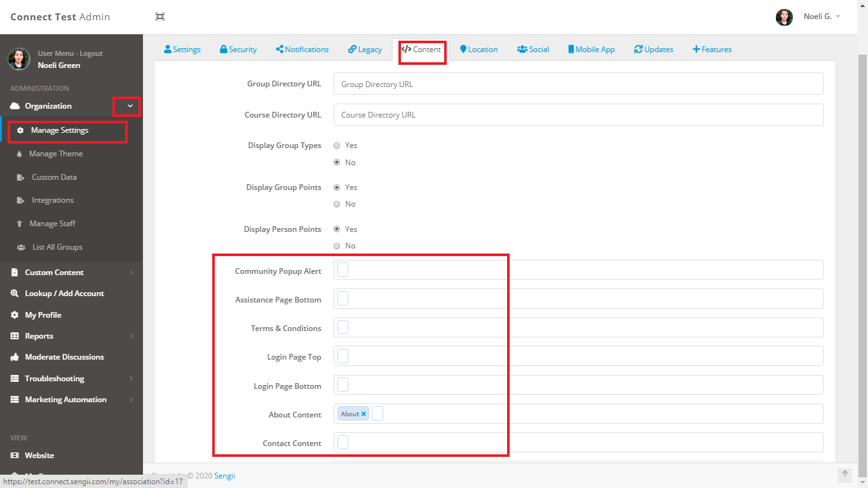868x488 pixels.
Task: Click the Custom Data icon
Action: pos(20,177)
